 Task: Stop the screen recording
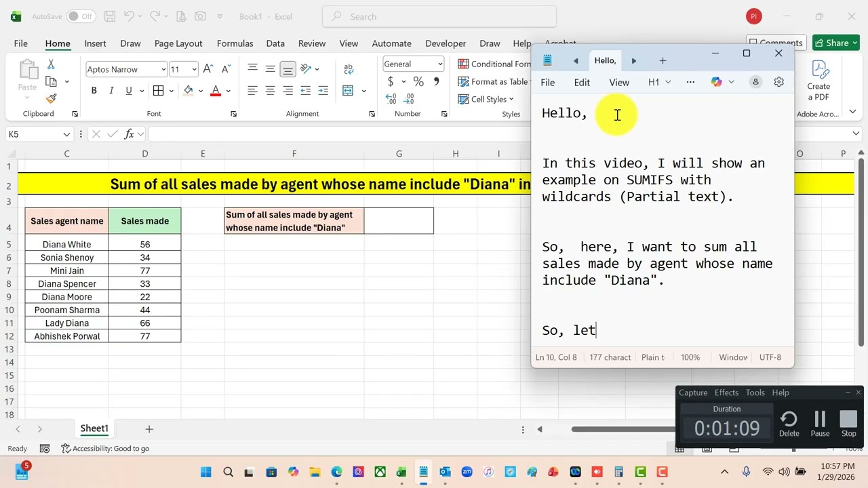pyautogui.click(x=848, y=424)
